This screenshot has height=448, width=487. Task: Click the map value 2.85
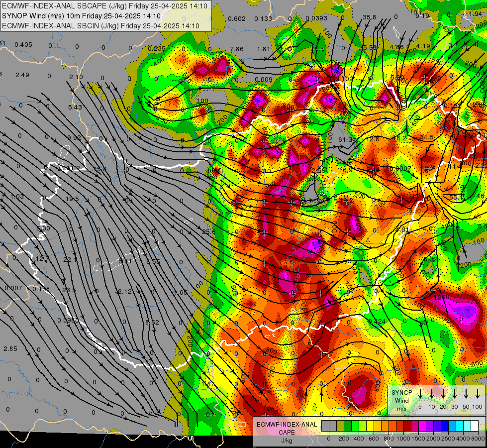[x=10, y=348]
